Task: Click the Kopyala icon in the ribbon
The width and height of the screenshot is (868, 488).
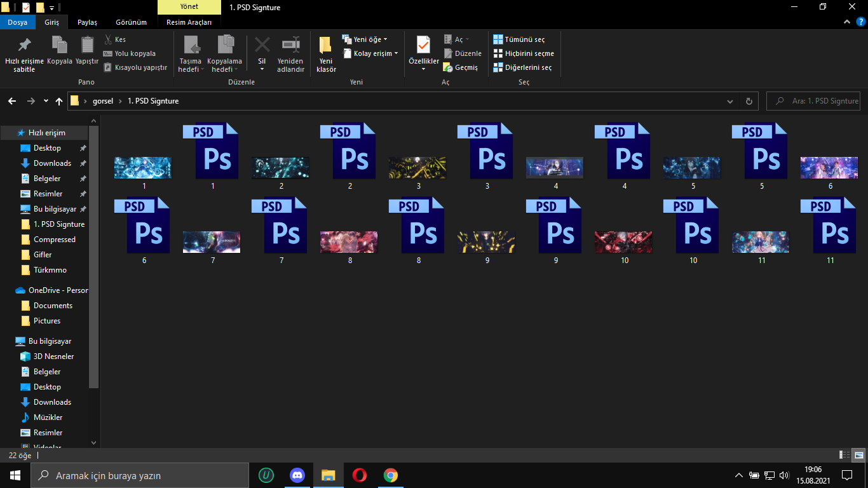Action: pyautogui.click(x=60, y=46)
